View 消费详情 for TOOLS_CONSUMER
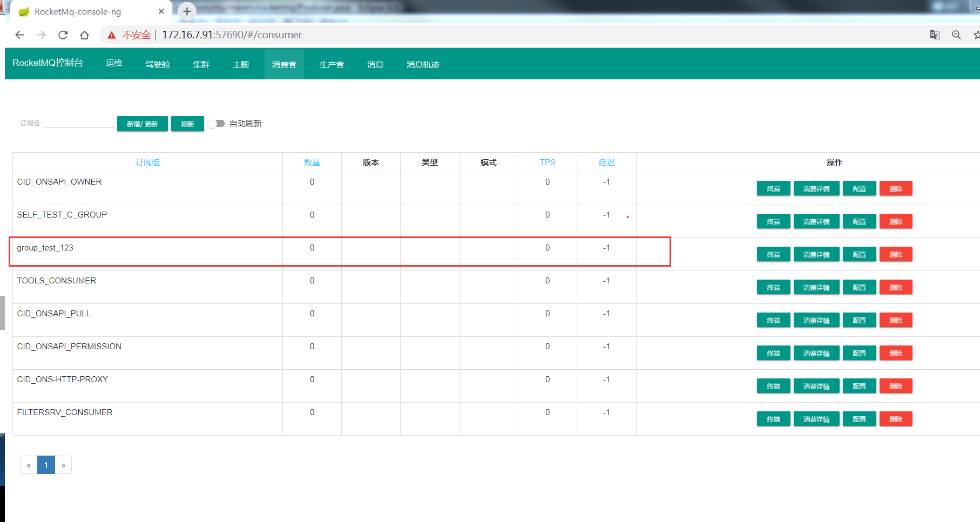Screen dimensions: 980x522 click(816, 287)
